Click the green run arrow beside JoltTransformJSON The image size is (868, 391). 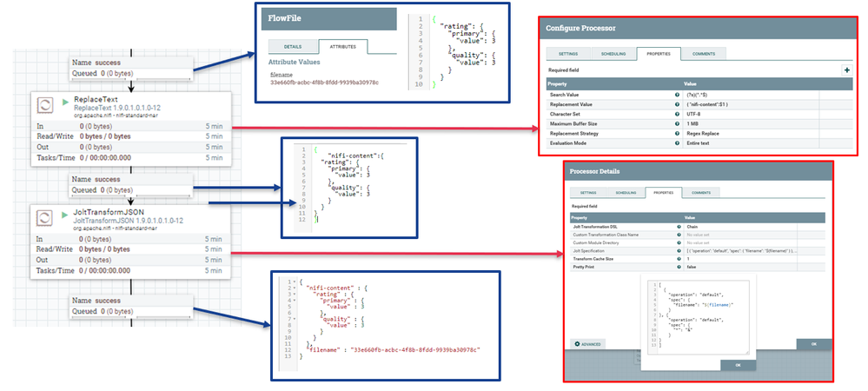pos(66,214)
